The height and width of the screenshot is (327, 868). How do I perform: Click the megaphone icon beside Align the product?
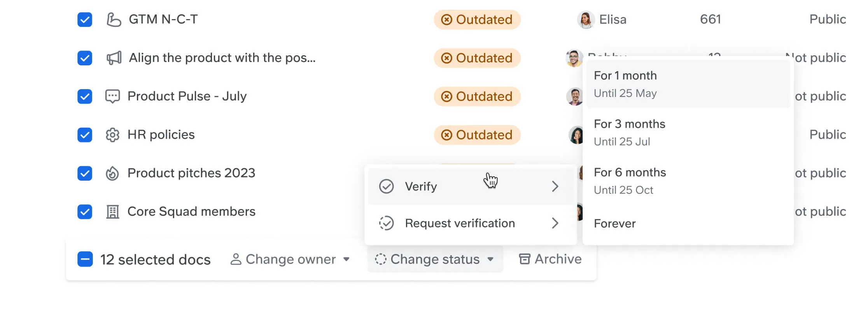tap(114, 58)
